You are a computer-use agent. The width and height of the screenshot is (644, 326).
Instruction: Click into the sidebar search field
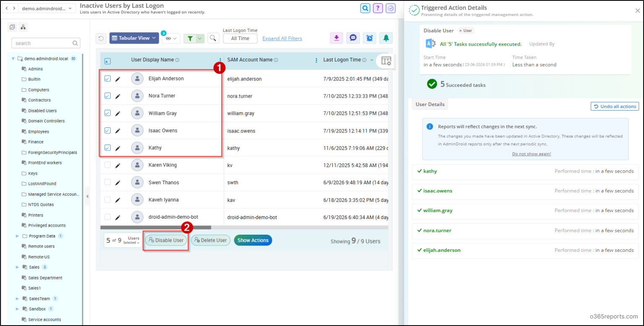(x=46, y=43)
